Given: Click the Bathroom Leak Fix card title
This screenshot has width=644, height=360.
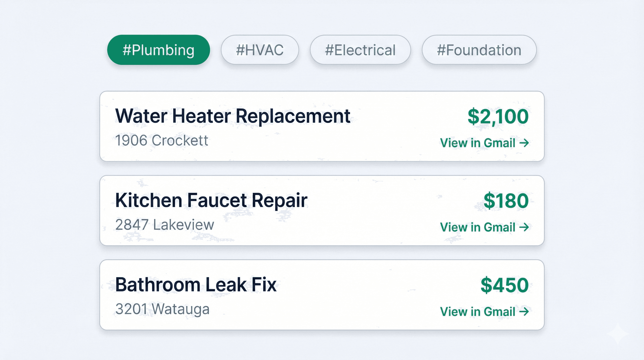Looking at the screenshot, I should [197, 284].
